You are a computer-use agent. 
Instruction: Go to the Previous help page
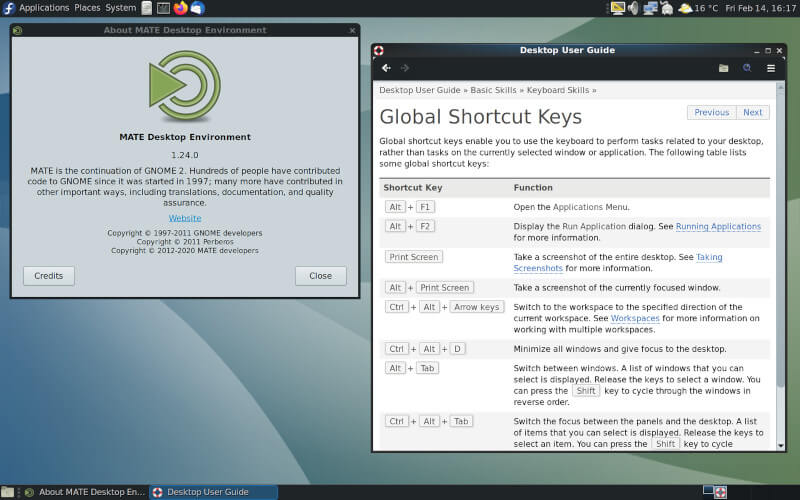tap(711, 113)
